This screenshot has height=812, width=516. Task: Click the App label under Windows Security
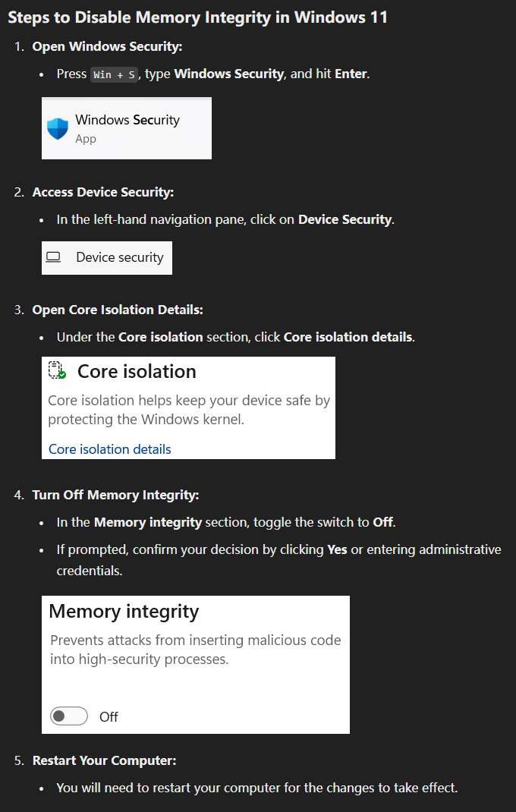(86, 139)
